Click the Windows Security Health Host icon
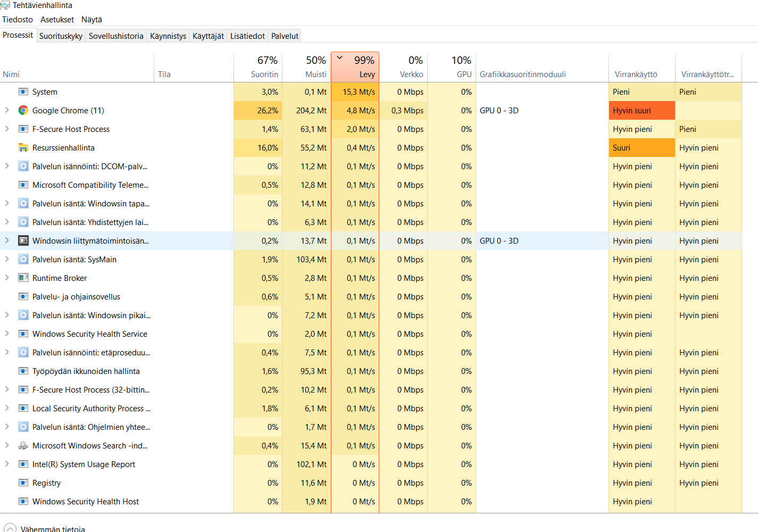The width and height of the screenshot is (758, 532). click(23, 502)
